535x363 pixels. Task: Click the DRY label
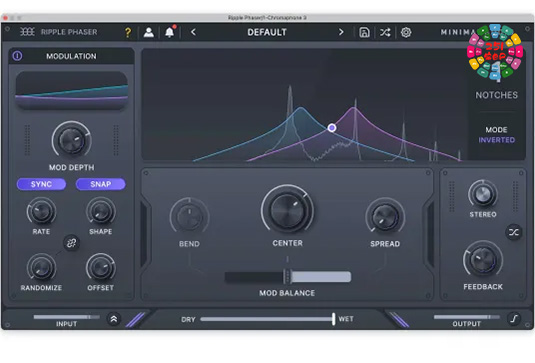(188, 320)
